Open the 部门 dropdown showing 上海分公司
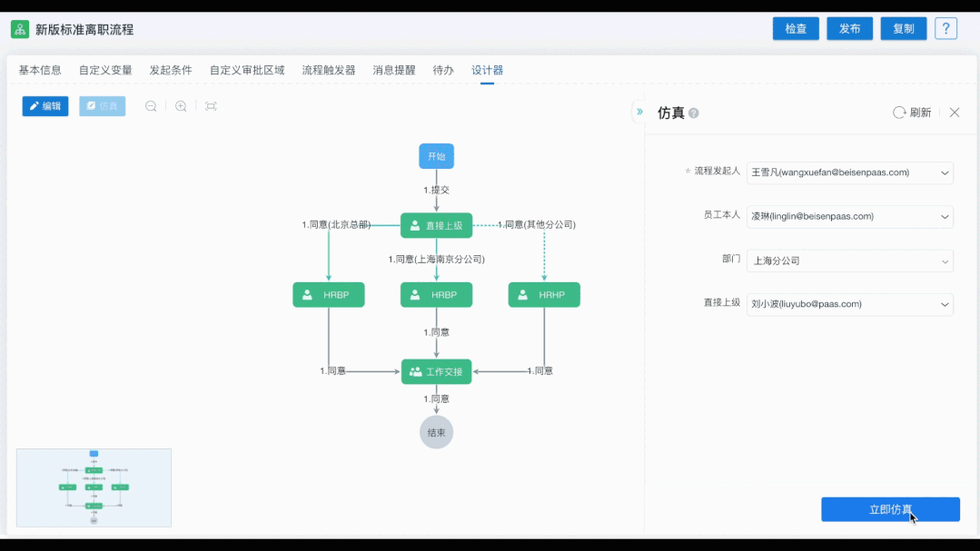The height and width of the screenshot is (551, 980). coord(849,261)
